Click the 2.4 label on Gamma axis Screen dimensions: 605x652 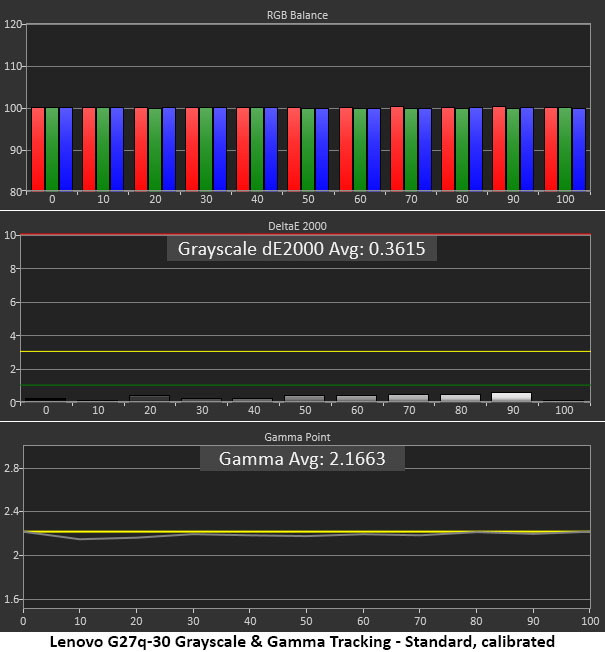coord(12,511)
